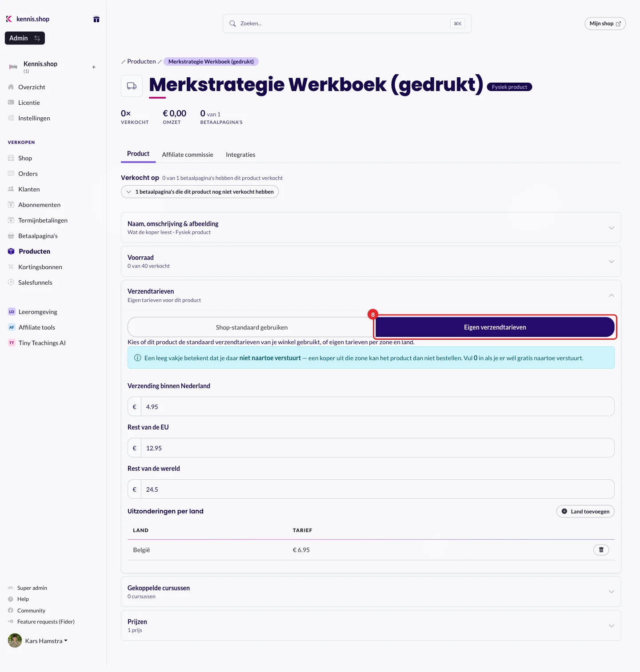This screenshot has width=640, height=672.
Task: Click the Land toevoegen button
Action: coord(585,511)
